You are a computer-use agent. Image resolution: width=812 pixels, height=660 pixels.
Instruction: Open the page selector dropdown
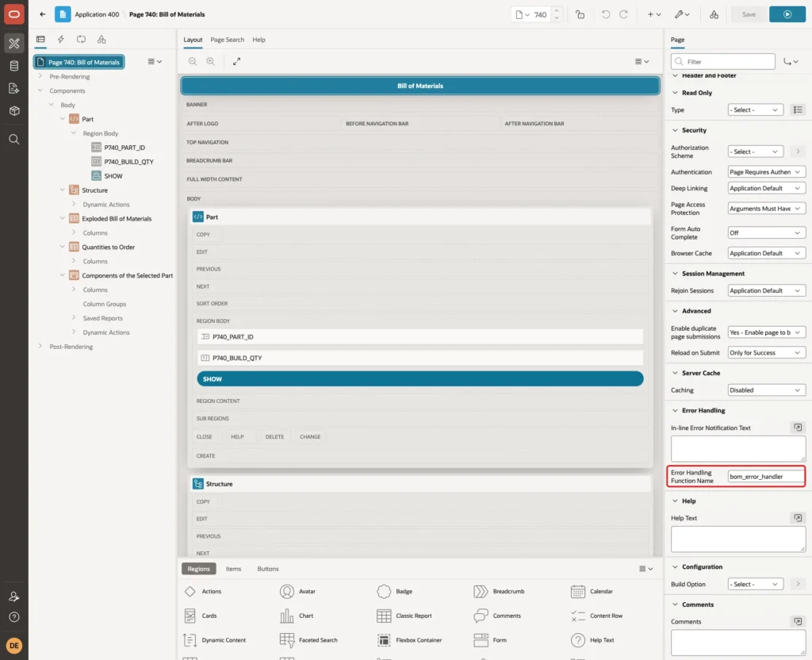pos(523,14)
